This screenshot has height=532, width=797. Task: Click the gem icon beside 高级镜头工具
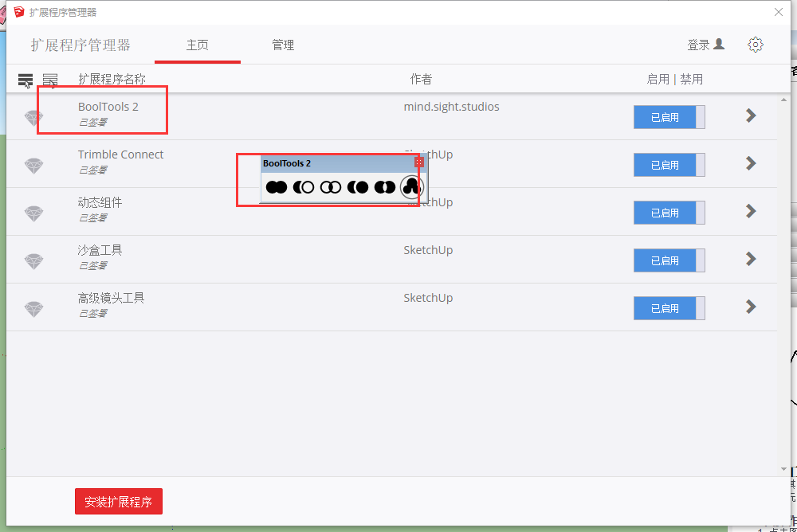point(34,309)
